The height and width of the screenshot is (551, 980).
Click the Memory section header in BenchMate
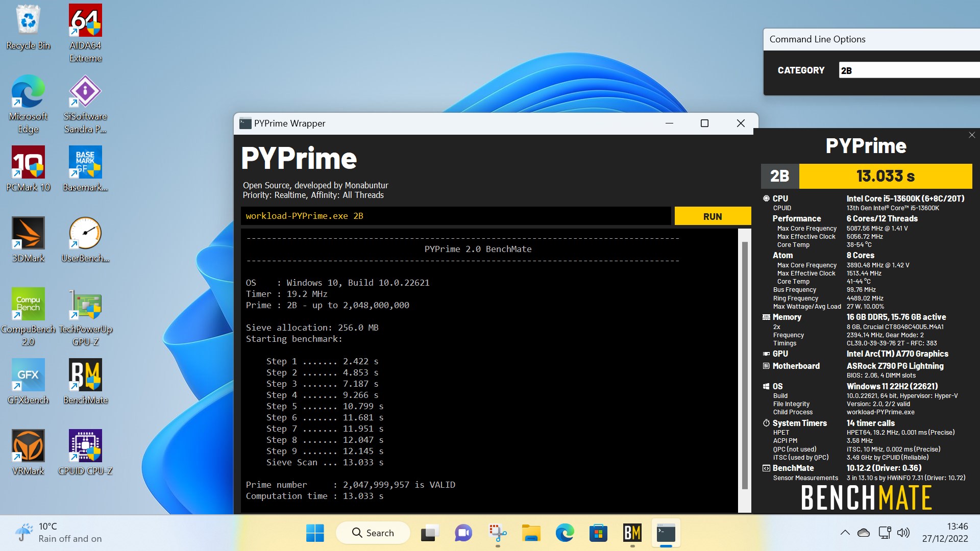pyautogui.click(x=787, y=317)
